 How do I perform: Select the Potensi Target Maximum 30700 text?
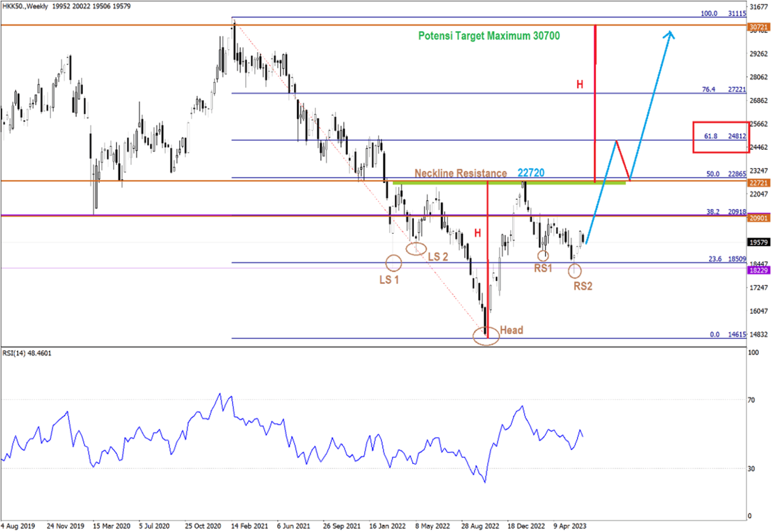(489, 36)
